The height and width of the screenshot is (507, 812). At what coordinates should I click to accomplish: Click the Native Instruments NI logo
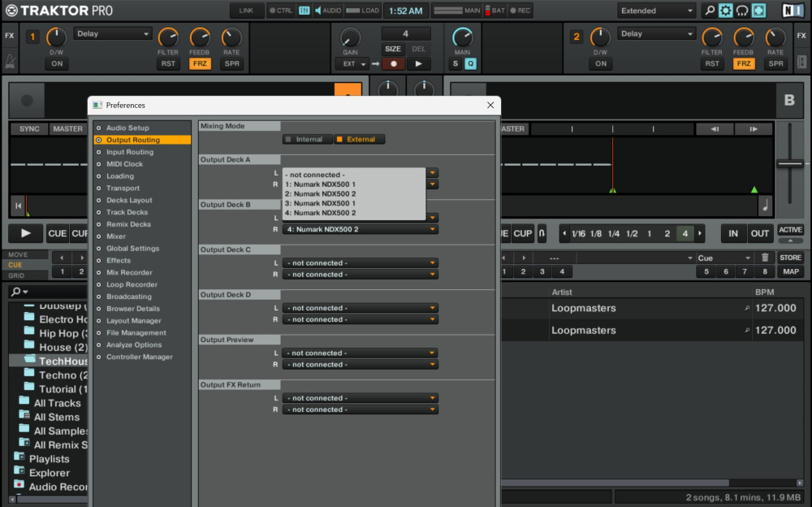point(793,11)
